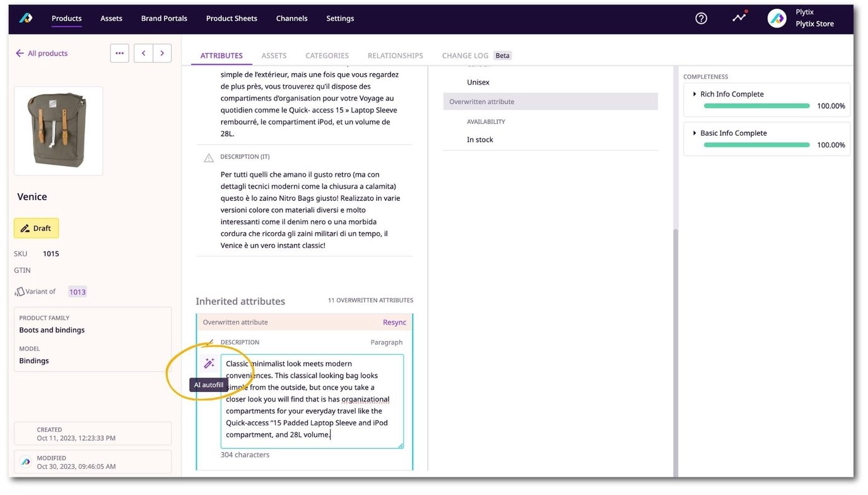Open Settings from the top navigation
The image size is (868, 495).
coord(340,18)
